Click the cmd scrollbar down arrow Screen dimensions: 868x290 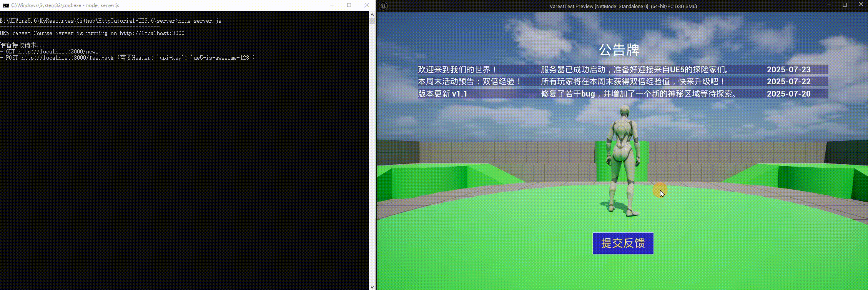tap(372, 287)
